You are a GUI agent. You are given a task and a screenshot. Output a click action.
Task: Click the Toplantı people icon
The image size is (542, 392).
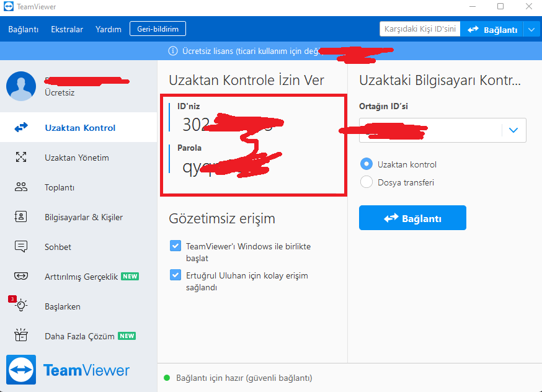coord(21,187)
